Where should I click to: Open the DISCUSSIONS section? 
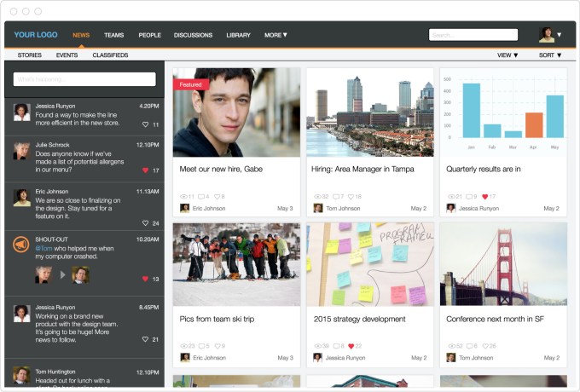pos(193,35)
